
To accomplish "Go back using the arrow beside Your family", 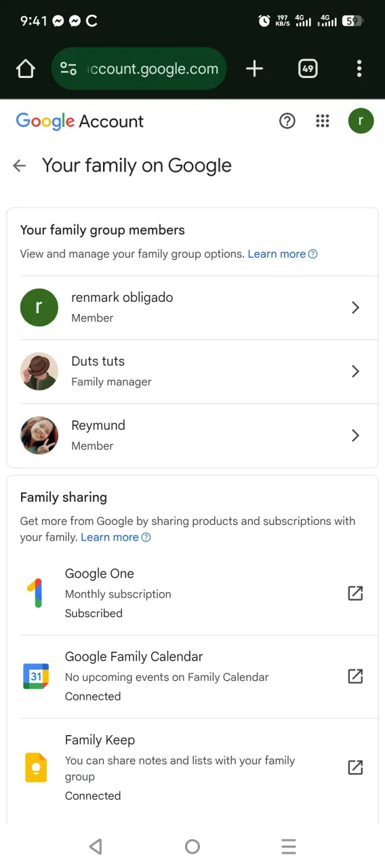I will (20, 165).
